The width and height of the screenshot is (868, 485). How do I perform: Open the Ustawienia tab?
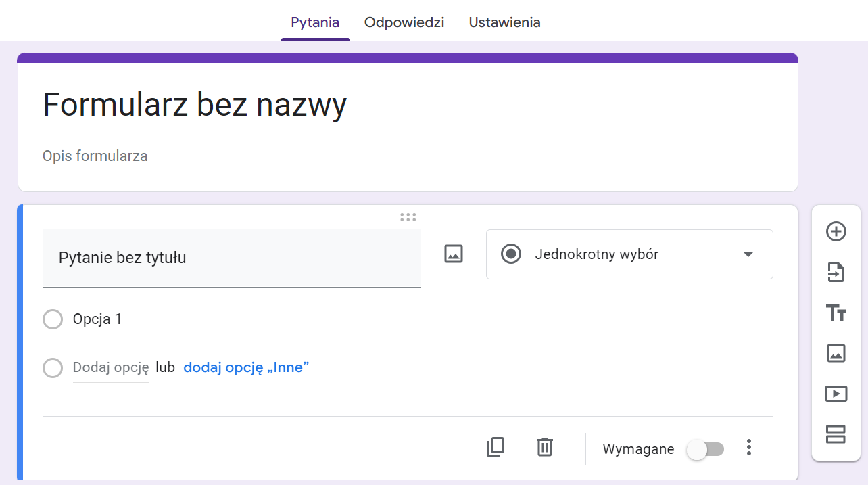[x=505, y=22]
